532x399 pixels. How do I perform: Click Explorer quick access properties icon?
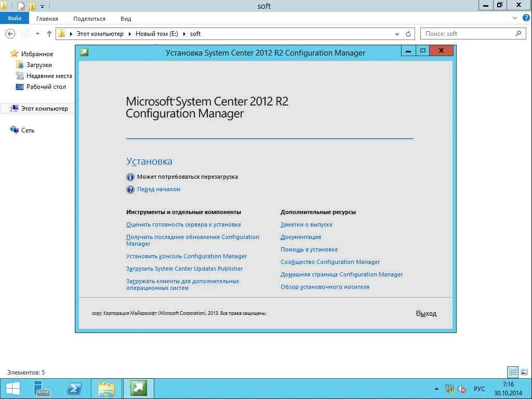(x=21, y=6)
